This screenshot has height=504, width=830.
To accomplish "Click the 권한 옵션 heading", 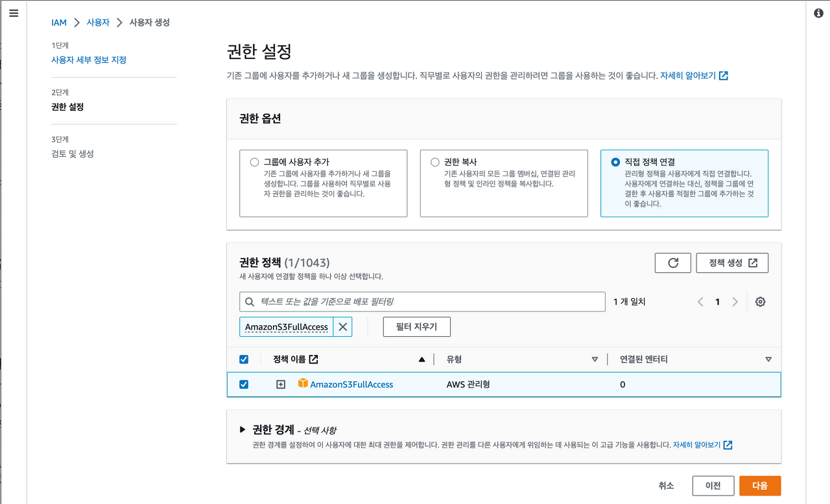I will pos(260,119).
